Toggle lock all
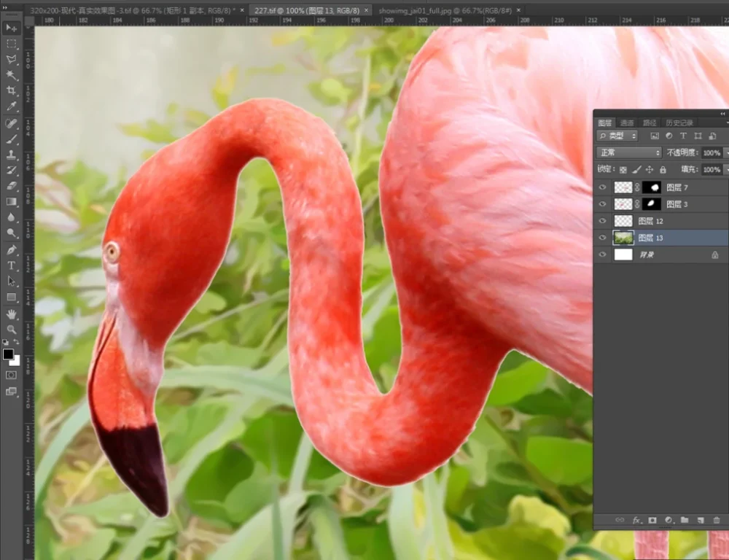Screen dimensions: 729x560 pos(663,170)
